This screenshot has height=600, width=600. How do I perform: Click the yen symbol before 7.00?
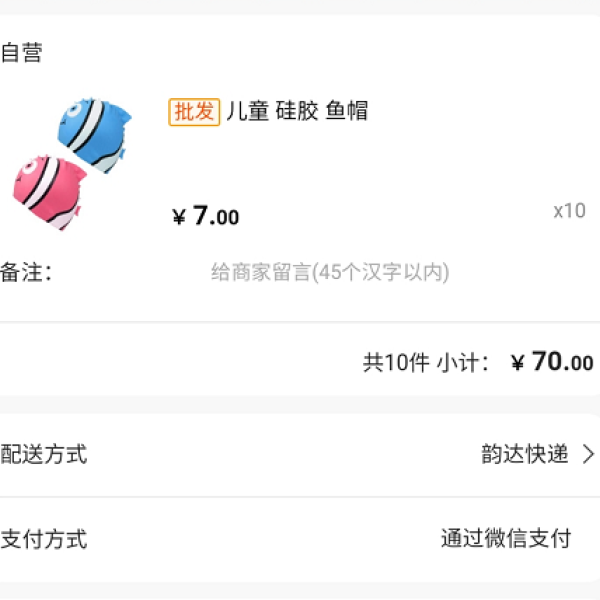[x=179, y=217]
